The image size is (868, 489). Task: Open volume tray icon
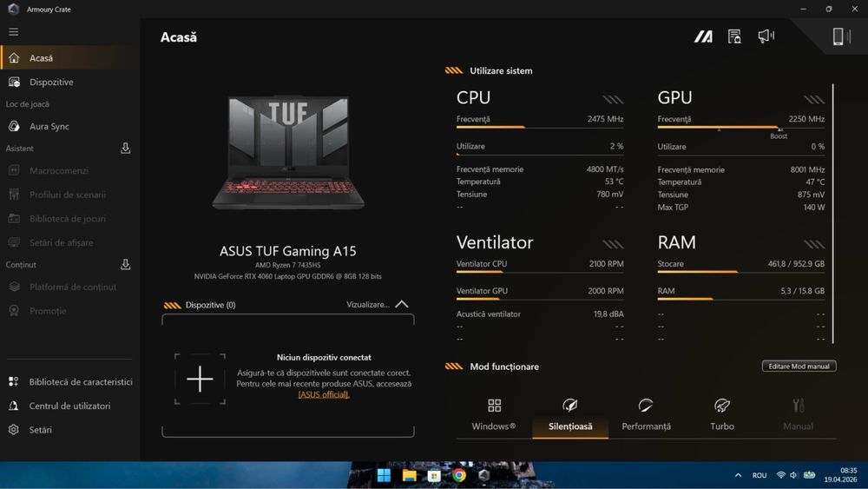click(794, 475)
